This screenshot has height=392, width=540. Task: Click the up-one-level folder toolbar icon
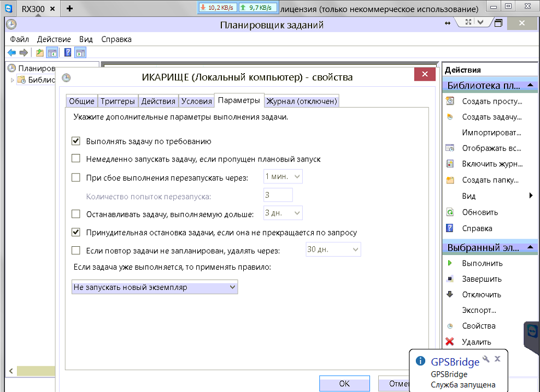coord(39,53)
